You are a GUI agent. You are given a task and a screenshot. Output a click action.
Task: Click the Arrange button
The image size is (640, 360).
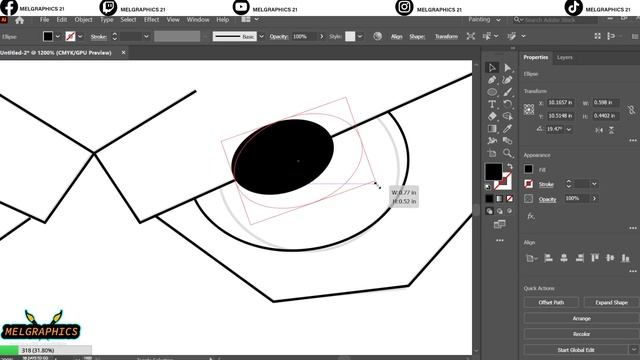click(581, 318)
